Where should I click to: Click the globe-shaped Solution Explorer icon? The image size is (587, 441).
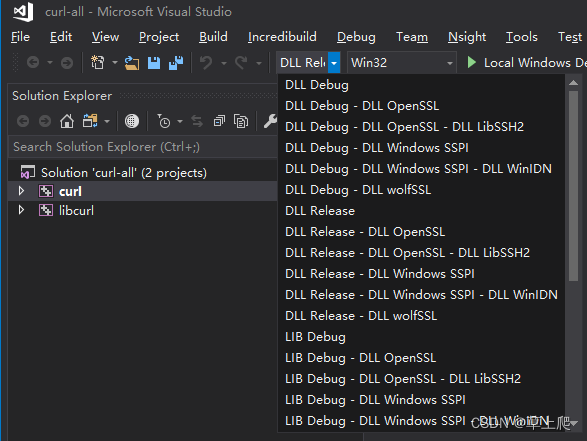pos(131,121)
